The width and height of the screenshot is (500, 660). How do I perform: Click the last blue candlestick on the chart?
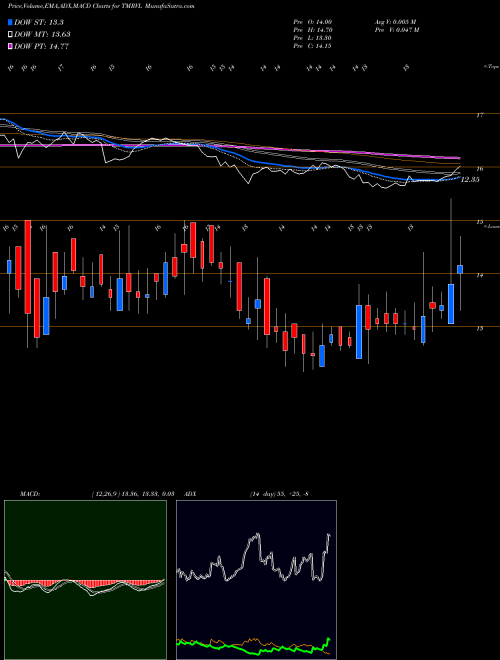[x=460, y=269]
